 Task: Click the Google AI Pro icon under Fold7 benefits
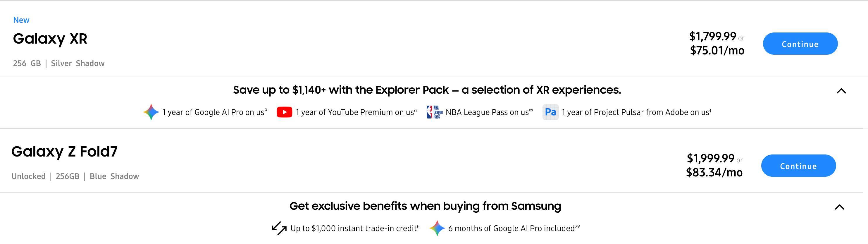[x=437, y=228]
